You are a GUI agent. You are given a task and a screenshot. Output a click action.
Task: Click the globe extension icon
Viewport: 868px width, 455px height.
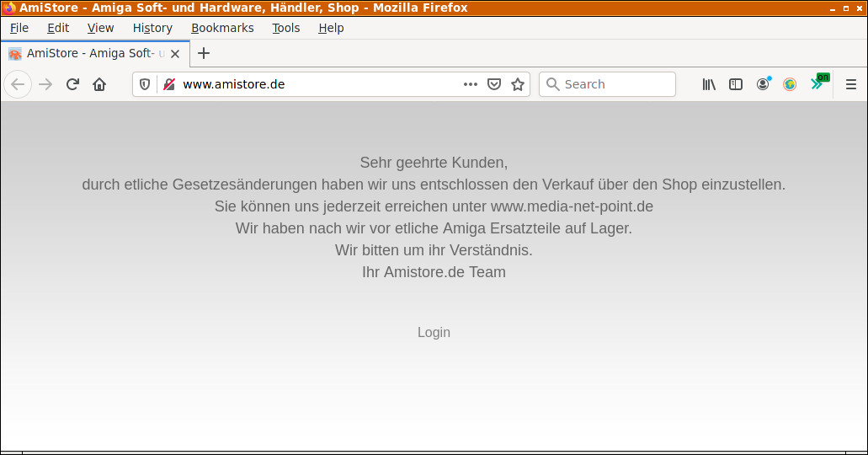[x=790, y=84]
